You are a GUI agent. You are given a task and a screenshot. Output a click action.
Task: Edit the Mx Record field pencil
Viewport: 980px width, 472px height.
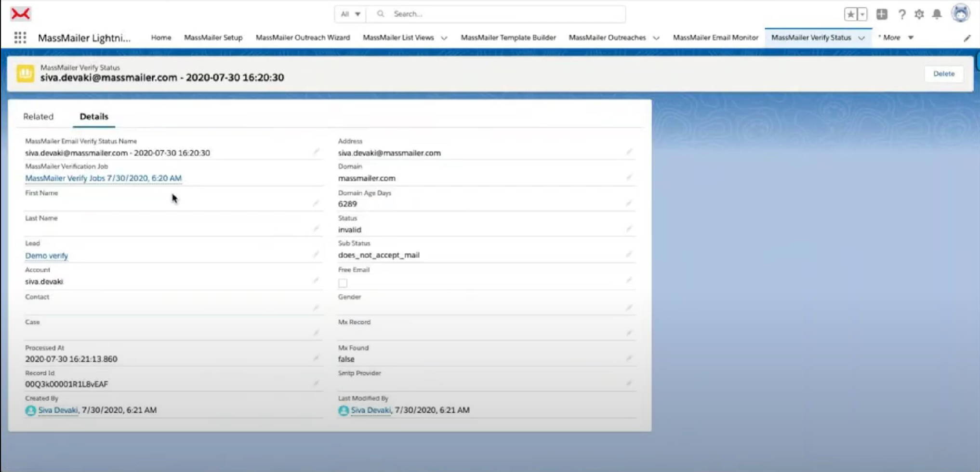pos(629,333)
